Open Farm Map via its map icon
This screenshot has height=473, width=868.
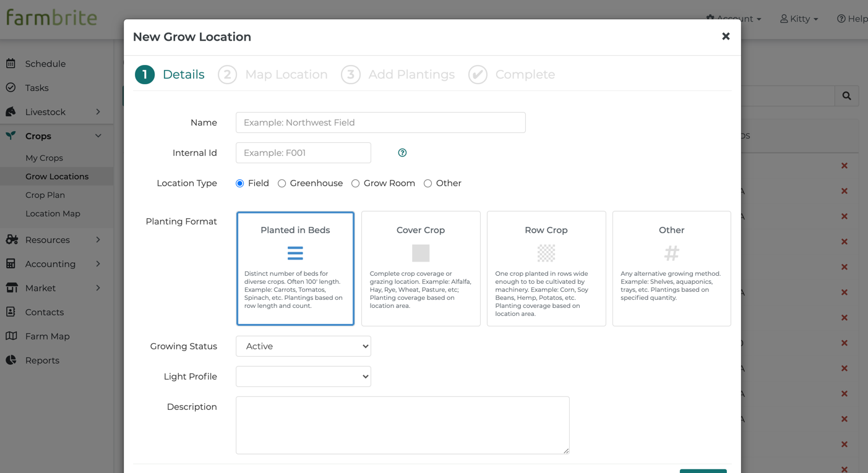11,336
